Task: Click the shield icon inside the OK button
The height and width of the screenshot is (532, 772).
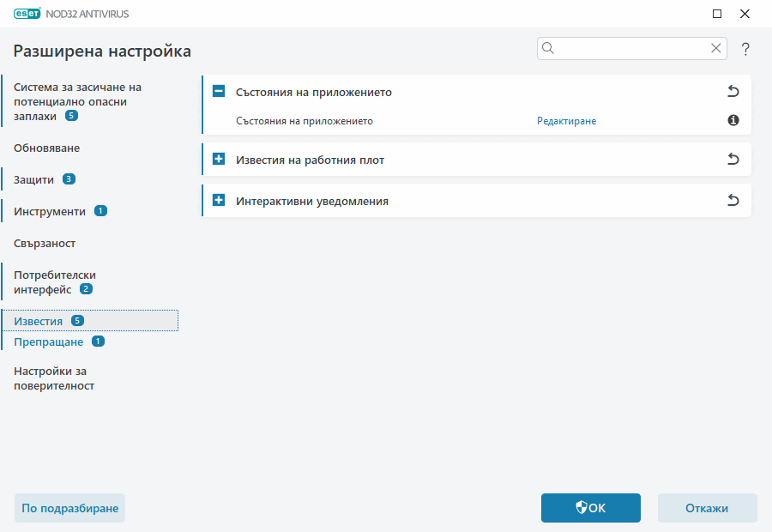Action: tap(578, 508)
